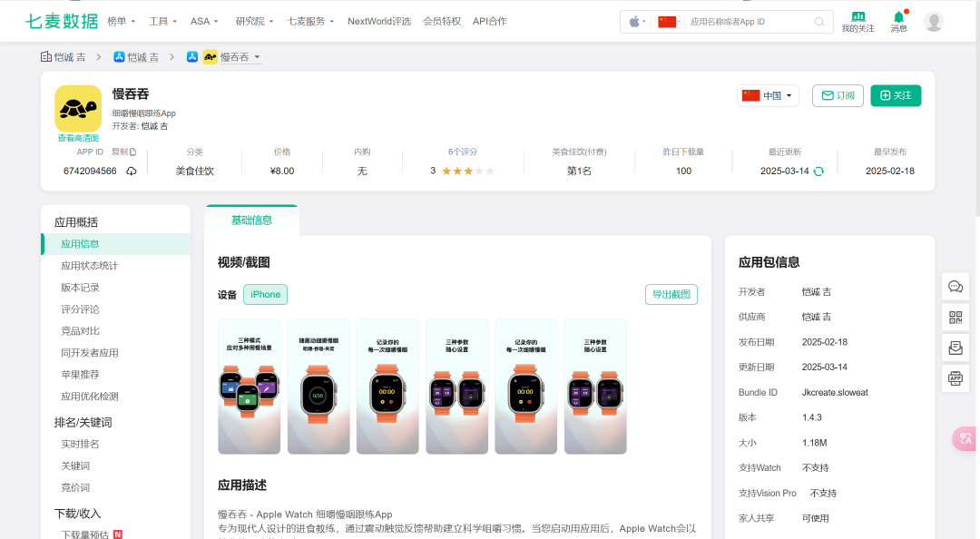Open API合作 menu item
The image size is (980, 539).
point(490,21)
